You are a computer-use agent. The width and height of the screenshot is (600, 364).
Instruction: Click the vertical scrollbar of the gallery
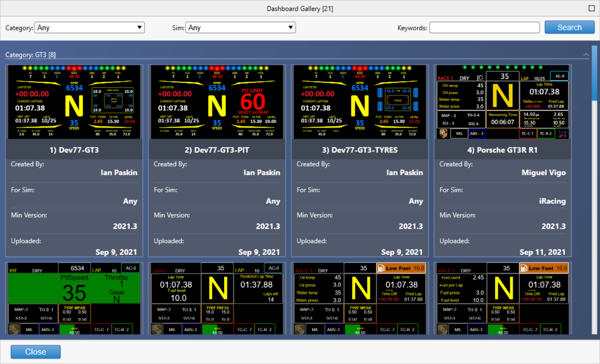coord(595,72)
